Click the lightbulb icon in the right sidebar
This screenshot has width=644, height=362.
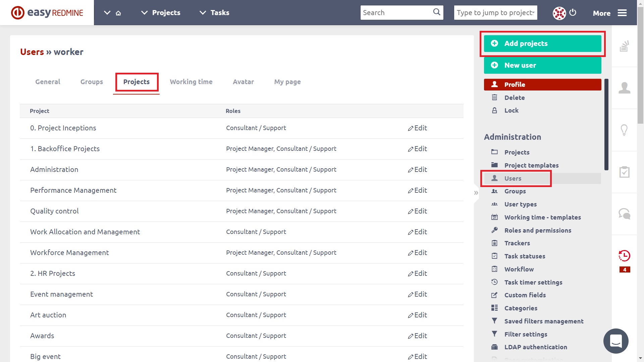[x=625, y=130]
